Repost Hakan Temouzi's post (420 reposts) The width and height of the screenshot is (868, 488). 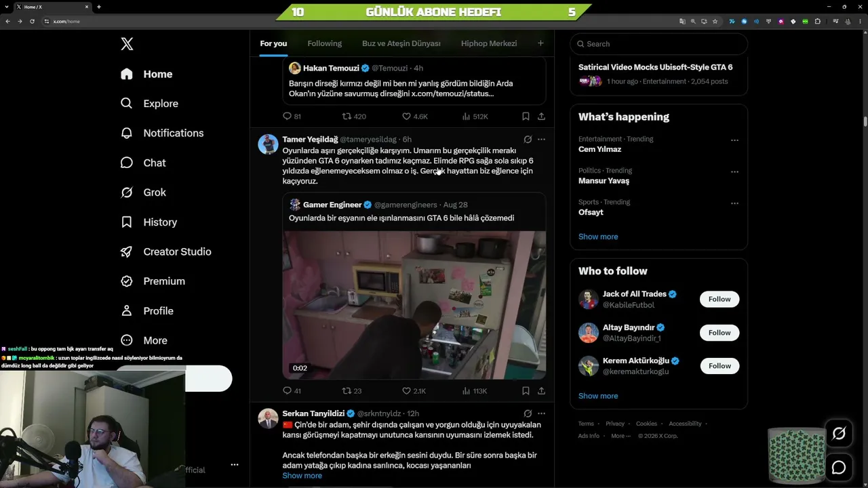coord(354,117)
